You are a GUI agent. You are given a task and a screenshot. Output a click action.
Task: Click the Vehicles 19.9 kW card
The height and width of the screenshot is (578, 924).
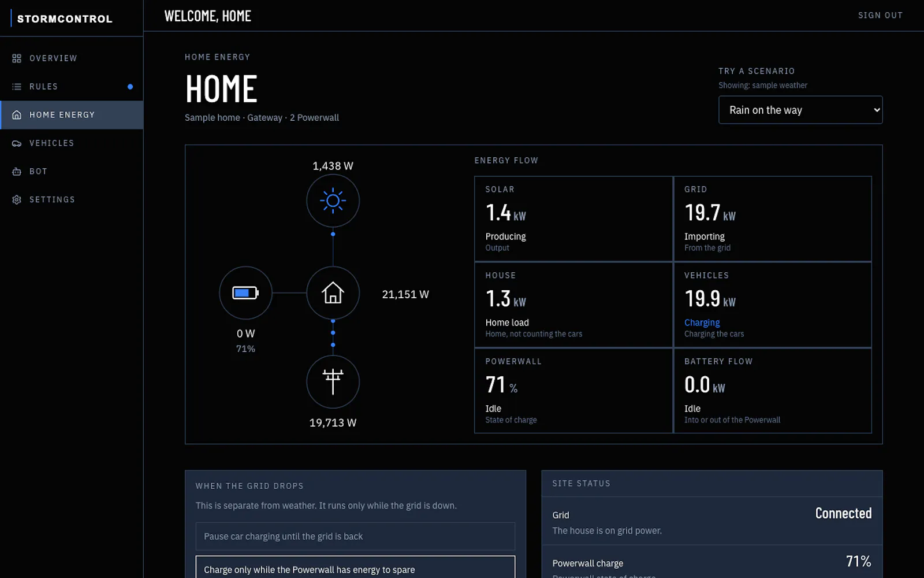[773, 305]
